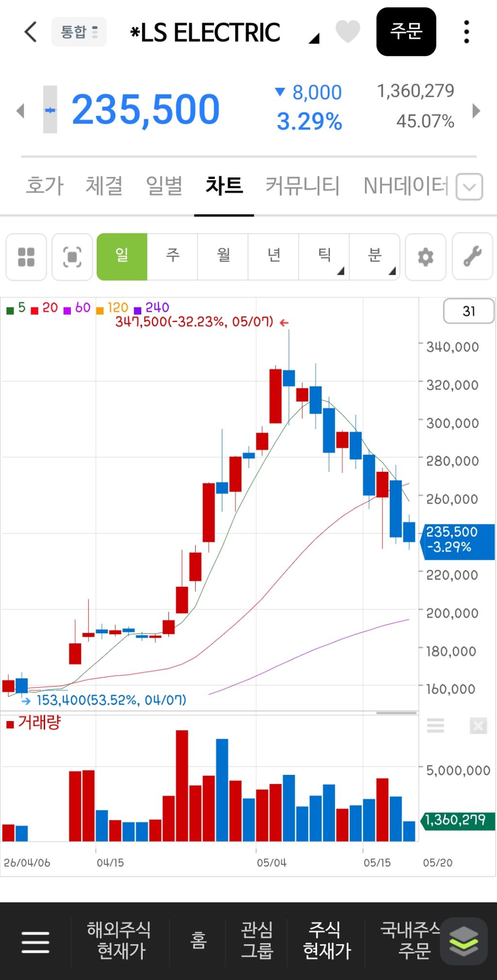Select the 월 monthly chart period
Screen dimensions: 497x980
(x=223, y=257)
